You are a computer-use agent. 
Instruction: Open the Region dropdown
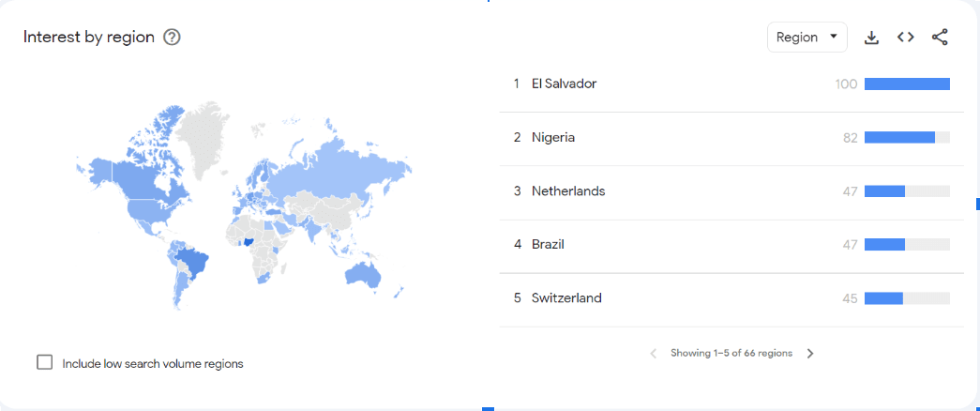tap(807, 38)
